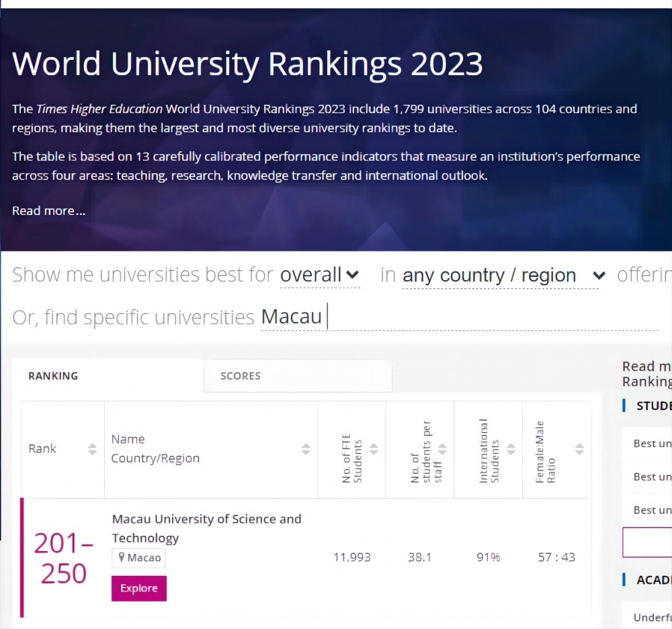
Task: Sort by International Students arrows
Action: (511, 449)
